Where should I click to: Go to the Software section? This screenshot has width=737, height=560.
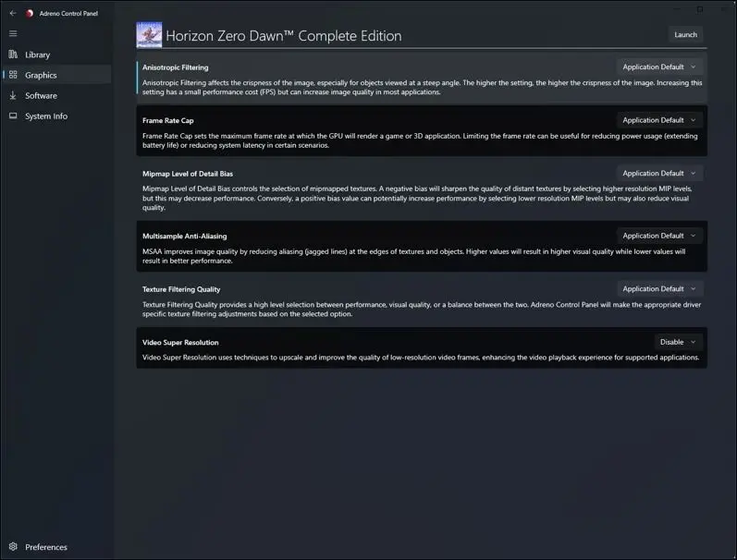56,95
